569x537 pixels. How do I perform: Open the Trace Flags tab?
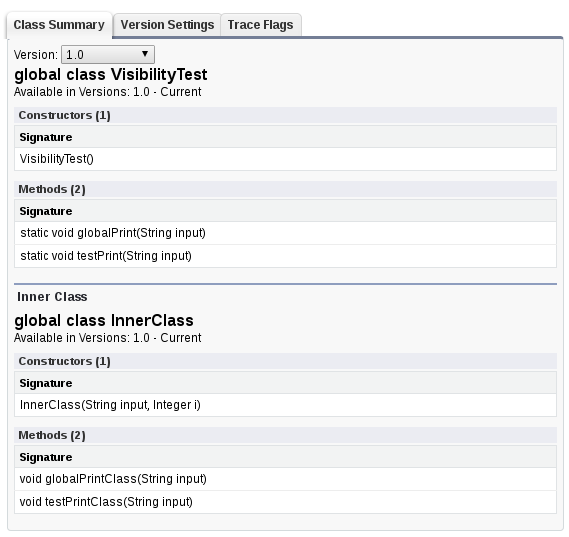pyautogui.click(x=261, y=25)
